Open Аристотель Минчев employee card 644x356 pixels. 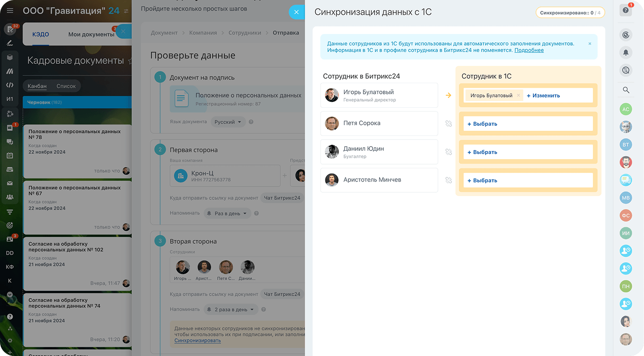(x=379, y=180)
